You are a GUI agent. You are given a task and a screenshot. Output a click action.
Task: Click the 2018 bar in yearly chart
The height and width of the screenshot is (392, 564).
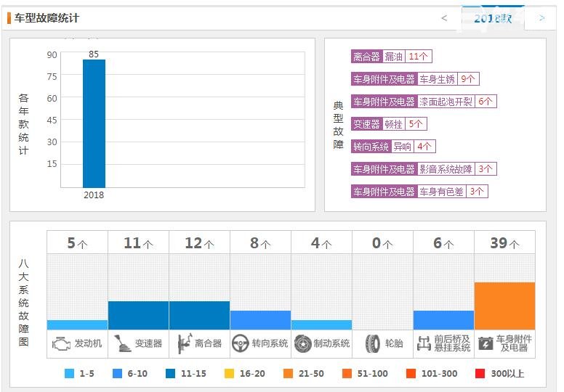[x=94, y=123]
